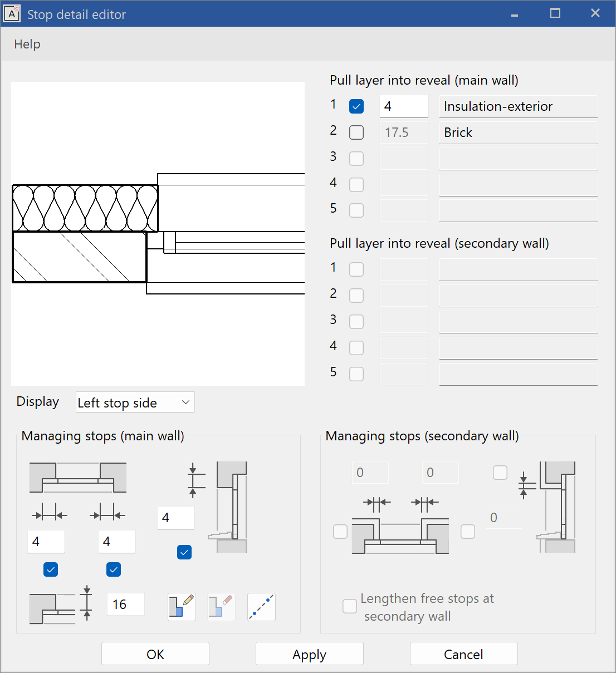This screenshot has width=616, height=673.
Task: Enable pulling Brick layer into reveal
Action: click(x=356, y=132)
